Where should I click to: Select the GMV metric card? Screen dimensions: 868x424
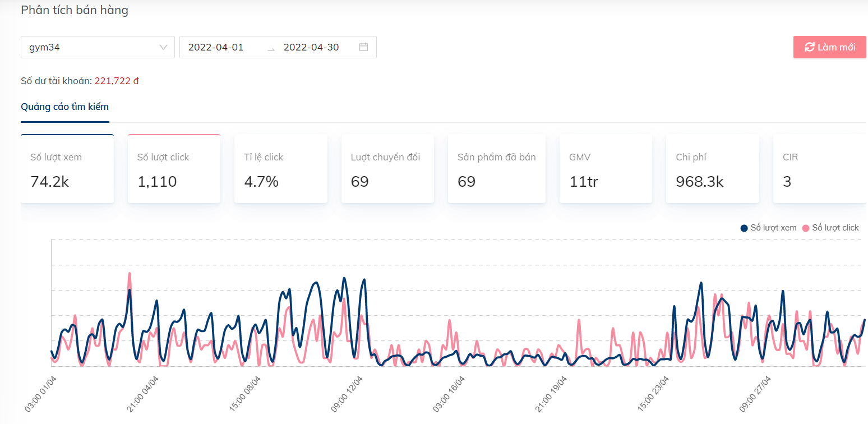coord(606,169)
